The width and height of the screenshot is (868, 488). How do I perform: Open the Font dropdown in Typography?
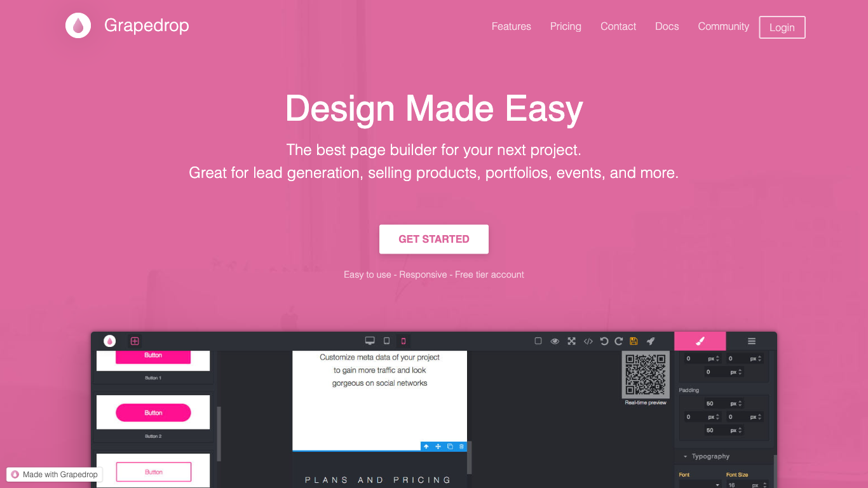700,484
